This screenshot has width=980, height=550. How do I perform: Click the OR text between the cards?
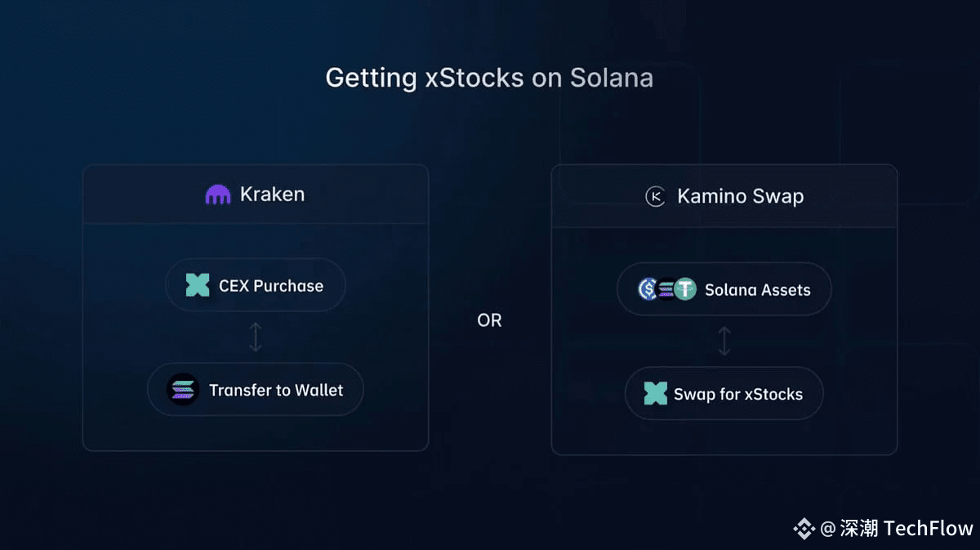(490, 320)
